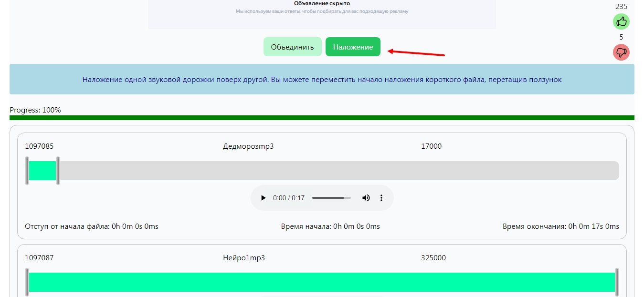Screen dimensions: 644x297
Task: Open the audio player's three-dot options menu
Action: click(x=381, y=197)
